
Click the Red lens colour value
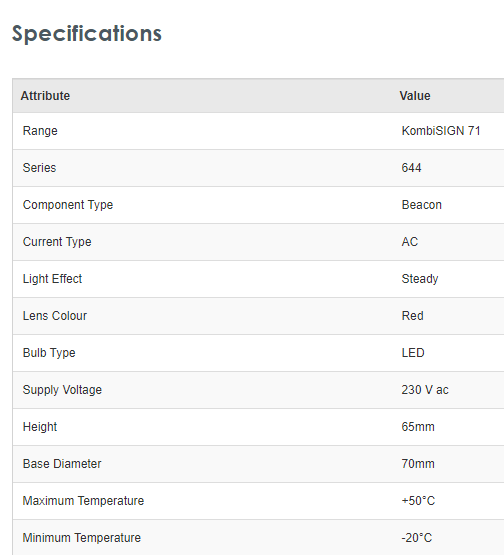(412, 316)
